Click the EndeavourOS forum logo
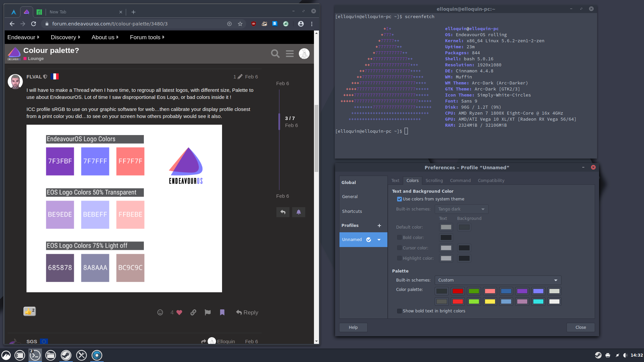 click(14, 54)
